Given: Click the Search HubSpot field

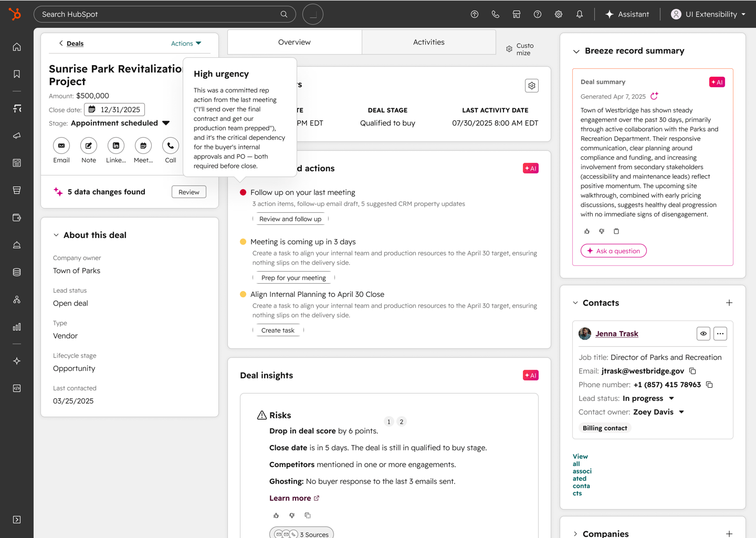Looking at the screenshot, I should coord(165,14).
